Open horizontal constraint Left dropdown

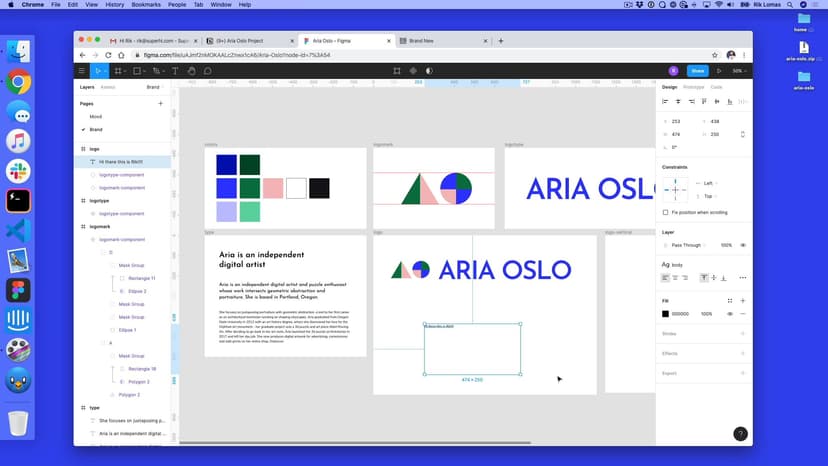(709, 183)
